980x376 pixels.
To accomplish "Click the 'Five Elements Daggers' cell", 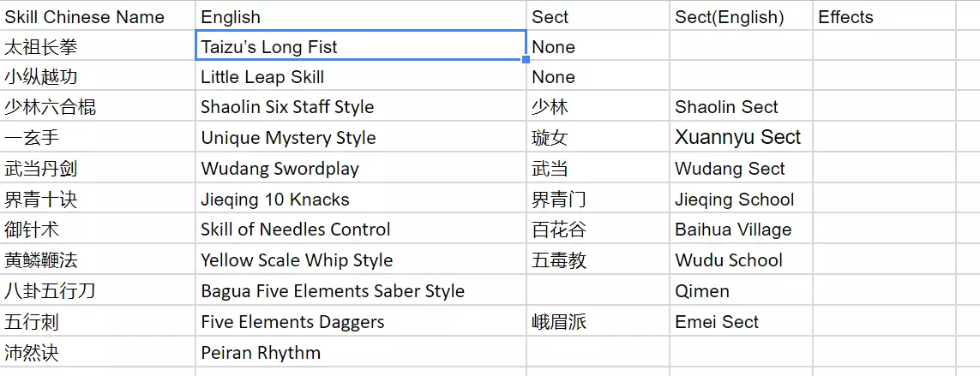I will point(292,322).
